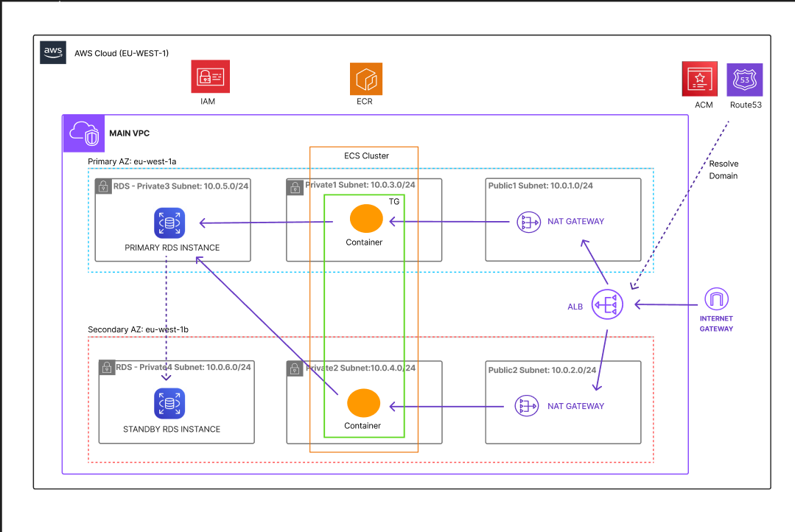Click the lock icon of Private2 subnet
This screenshot has width=795, height=532.
pos(295,368)
